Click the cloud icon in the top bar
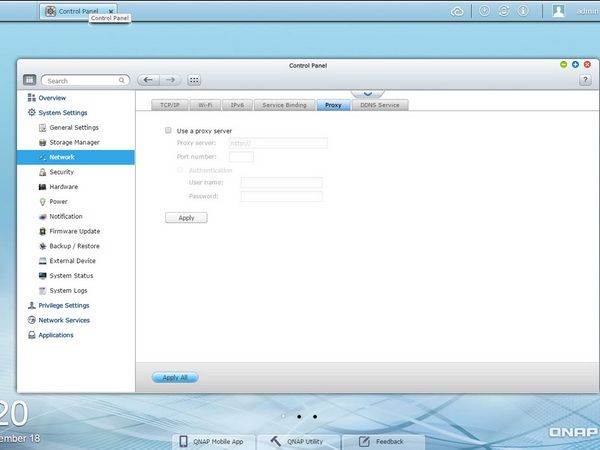This screenshot has height=450, width=600. tap(457, 12)
